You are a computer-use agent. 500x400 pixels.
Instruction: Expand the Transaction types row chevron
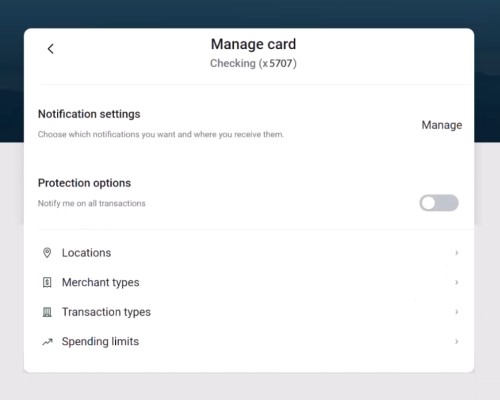[x=457, y=312]
